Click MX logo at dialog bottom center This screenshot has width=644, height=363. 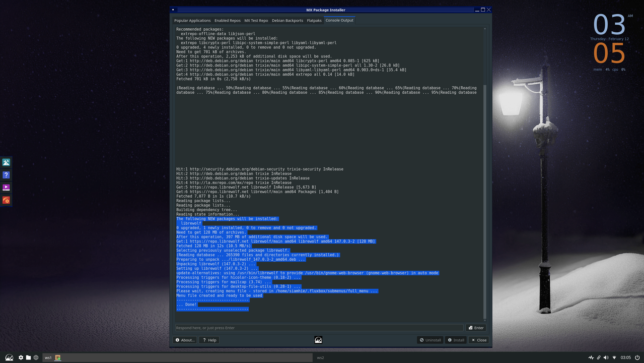click(x=318, y=340)
